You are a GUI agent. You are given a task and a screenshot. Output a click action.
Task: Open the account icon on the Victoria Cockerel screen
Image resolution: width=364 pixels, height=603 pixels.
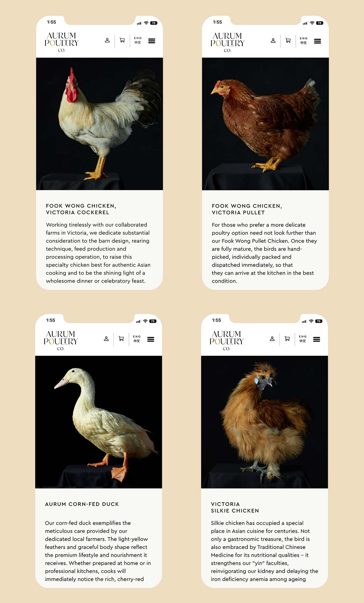click(x=107, y=40)
